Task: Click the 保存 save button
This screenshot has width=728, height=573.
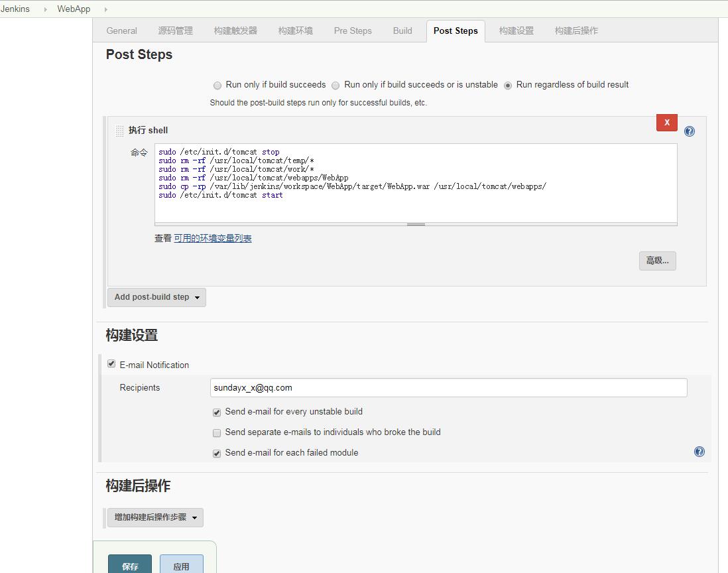Action: (130, 566)
